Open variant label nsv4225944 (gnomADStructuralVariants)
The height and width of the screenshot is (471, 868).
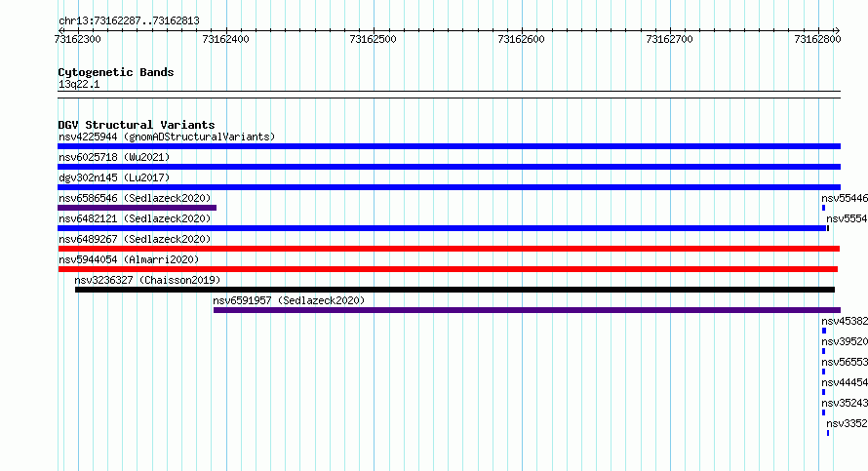(x=167, y=137)
